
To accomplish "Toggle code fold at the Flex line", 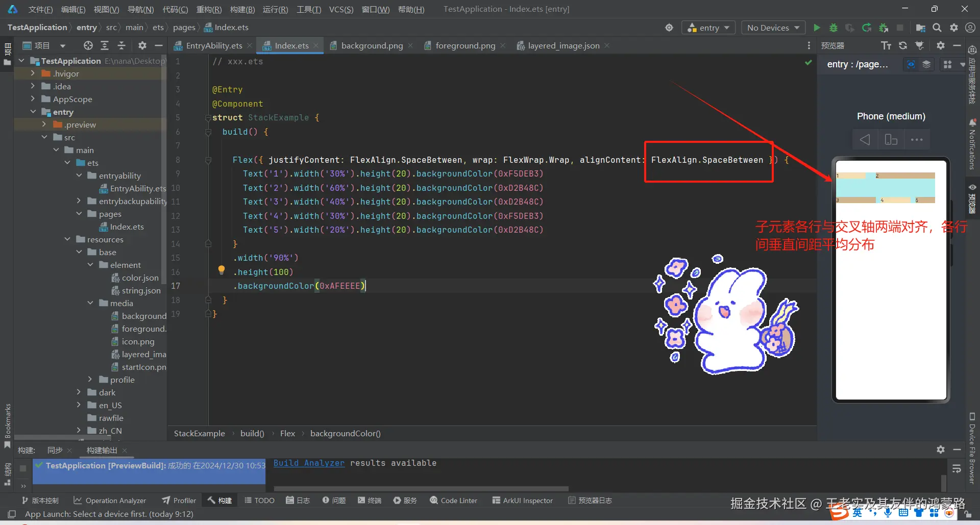I will 208,160.
